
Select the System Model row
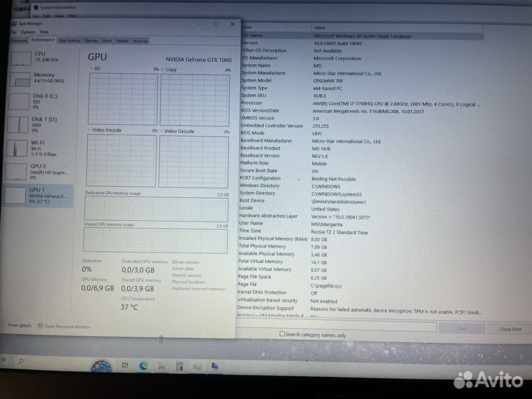point(361,81)
